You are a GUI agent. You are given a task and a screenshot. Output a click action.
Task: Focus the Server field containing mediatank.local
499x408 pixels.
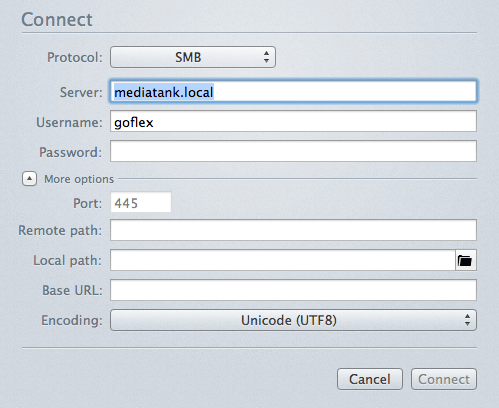pyautogui.click(x=293, y=91)
